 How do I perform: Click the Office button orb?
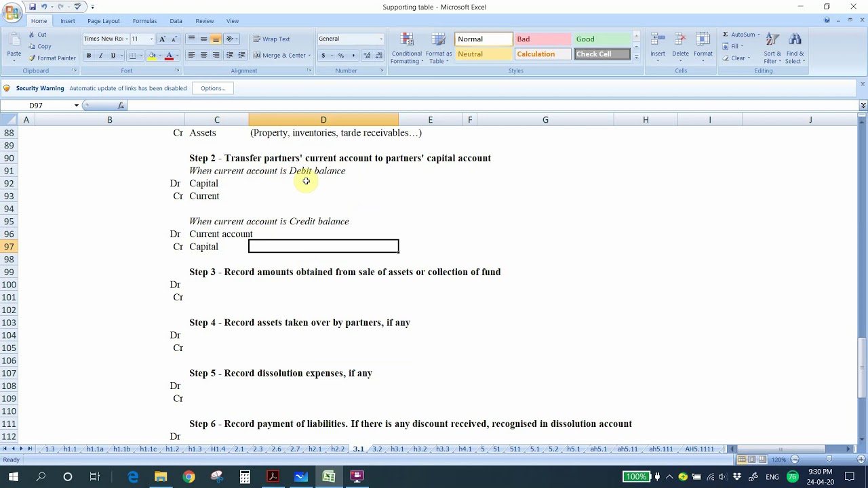coord(12,12)
